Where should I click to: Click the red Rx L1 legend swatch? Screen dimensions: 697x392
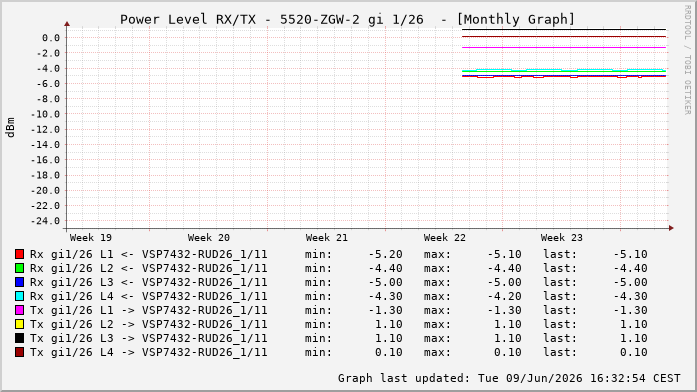tap(20, 254)
